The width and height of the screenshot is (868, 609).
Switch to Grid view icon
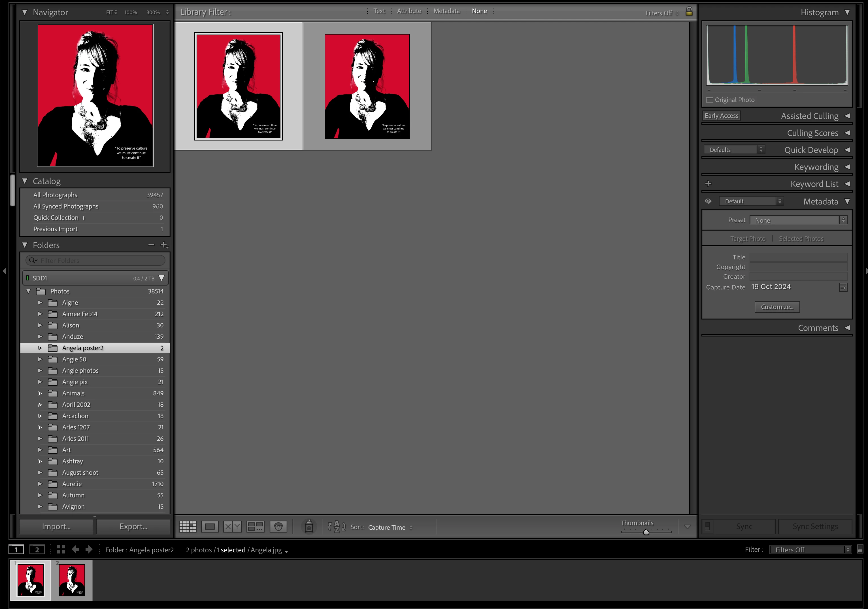(188, 527)
